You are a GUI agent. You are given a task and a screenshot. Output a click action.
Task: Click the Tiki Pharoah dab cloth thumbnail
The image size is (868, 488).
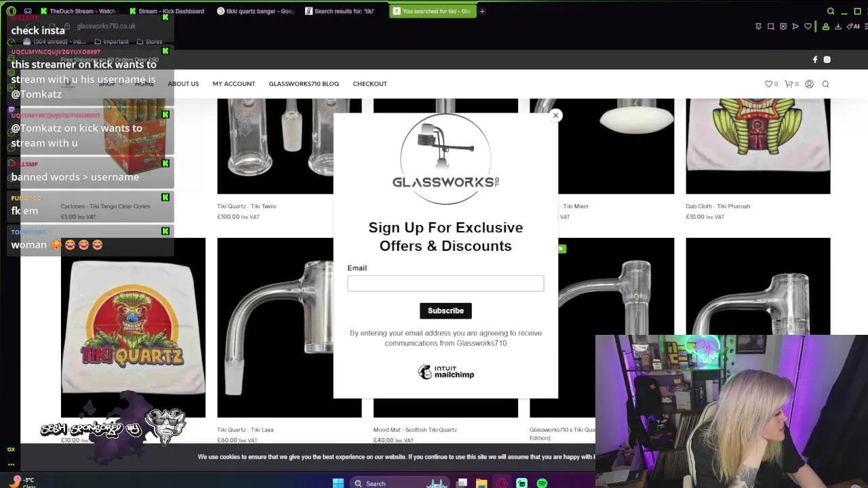pyautogui.click(x=757, y=146)
